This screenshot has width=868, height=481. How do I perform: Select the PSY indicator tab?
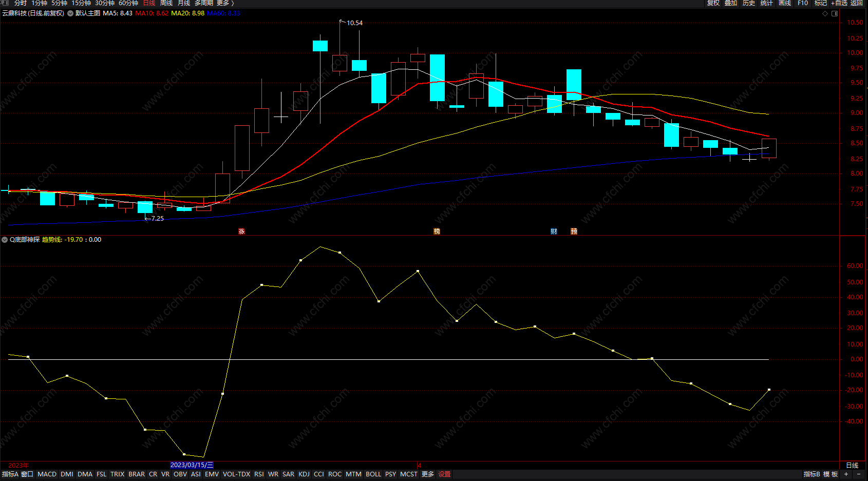tap(390, 474)
